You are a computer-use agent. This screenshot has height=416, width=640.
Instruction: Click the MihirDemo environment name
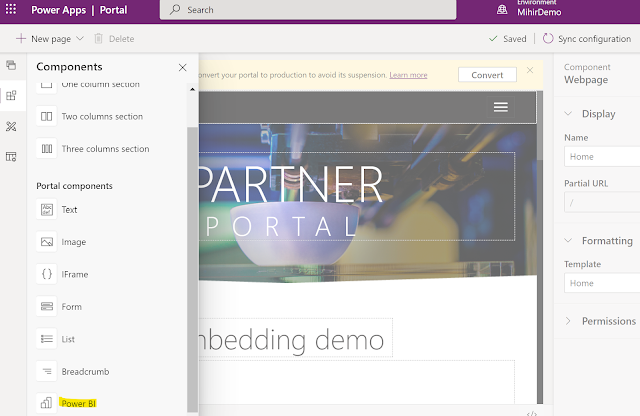point(539,12)
